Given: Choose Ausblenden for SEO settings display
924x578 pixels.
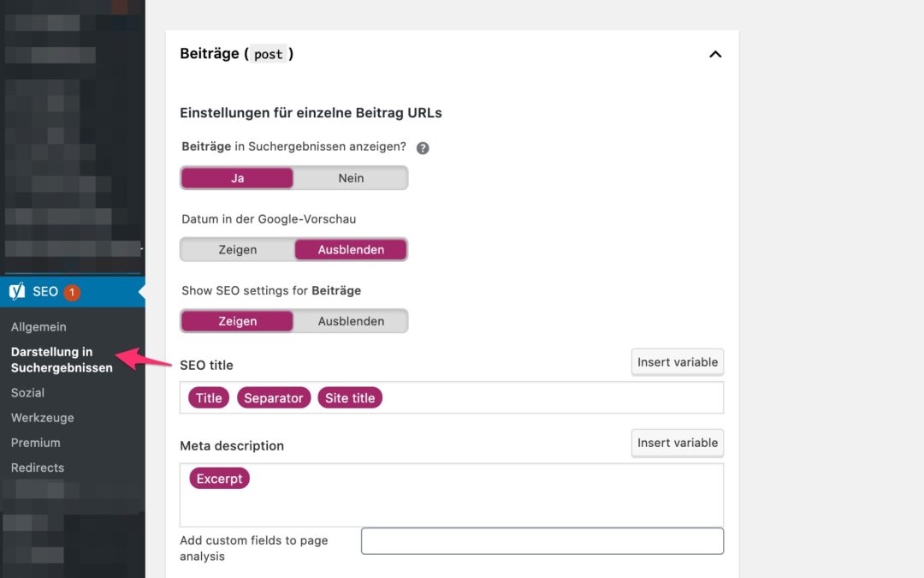Looking at the screenshot, I should [x=351, y=321].
